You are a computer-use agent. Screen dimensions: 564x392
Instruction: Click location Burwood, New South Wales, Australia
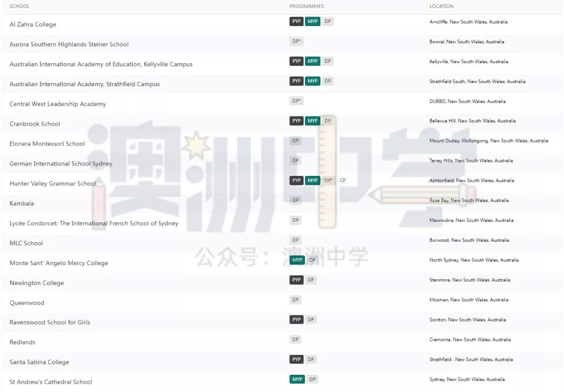(469, 240)
